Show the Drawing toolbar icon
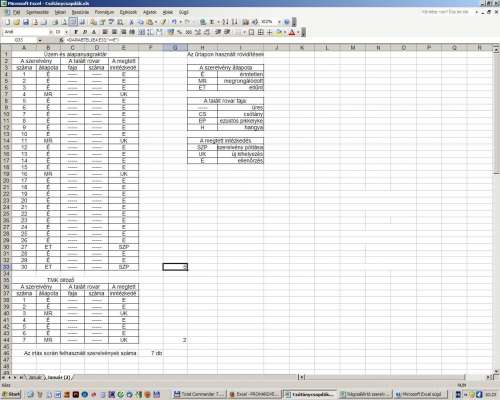 tap(255, 22)
